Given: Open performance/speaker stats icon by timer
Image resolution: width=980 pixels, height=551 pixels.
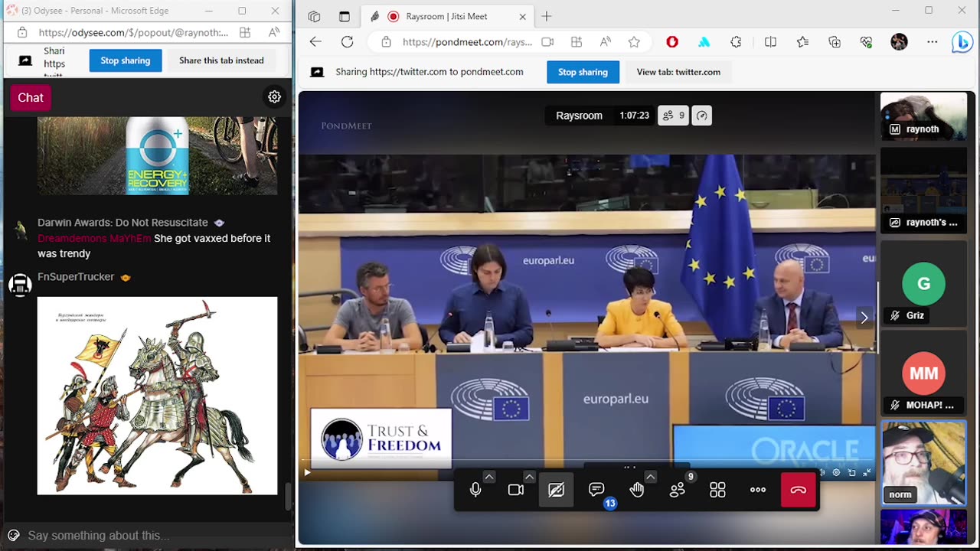Looking at the screenshot, I should pyautogui.click(x=702, y=116).
